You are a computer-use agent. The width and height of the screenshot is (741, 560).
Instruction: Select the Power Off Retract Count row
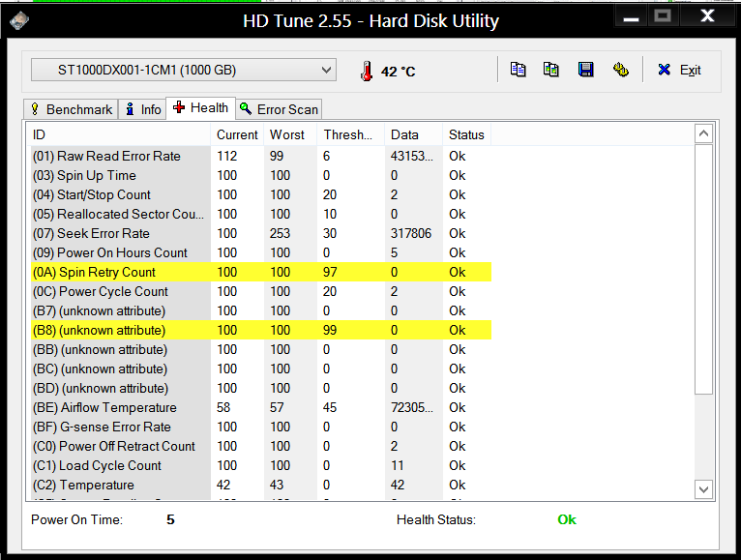tap(261, 447)
